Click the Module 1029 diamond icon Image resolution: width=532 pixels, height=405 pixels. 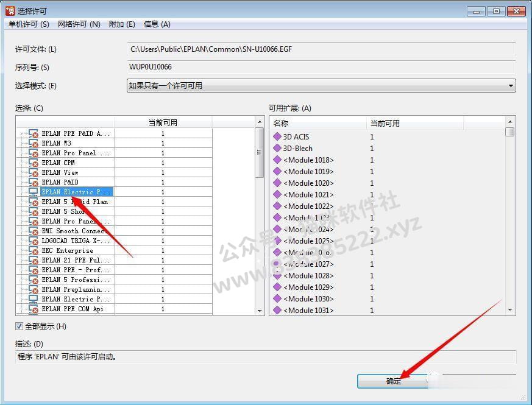(x=277, y=287)
